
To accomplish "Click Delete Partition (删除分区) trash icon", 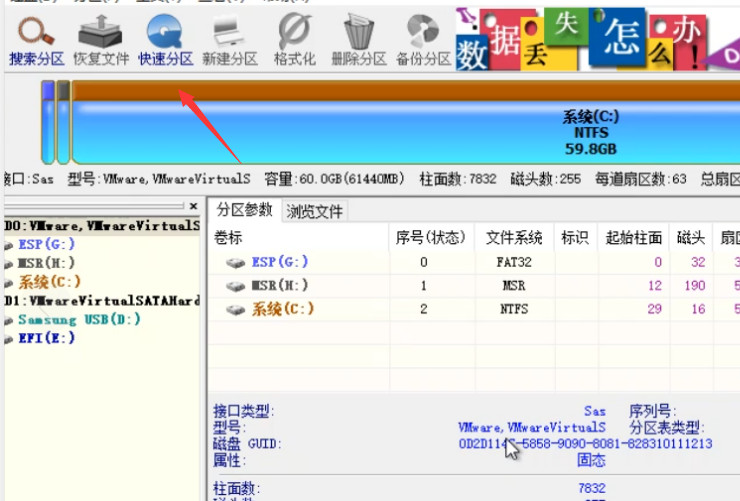I will [x=359, y=41].
